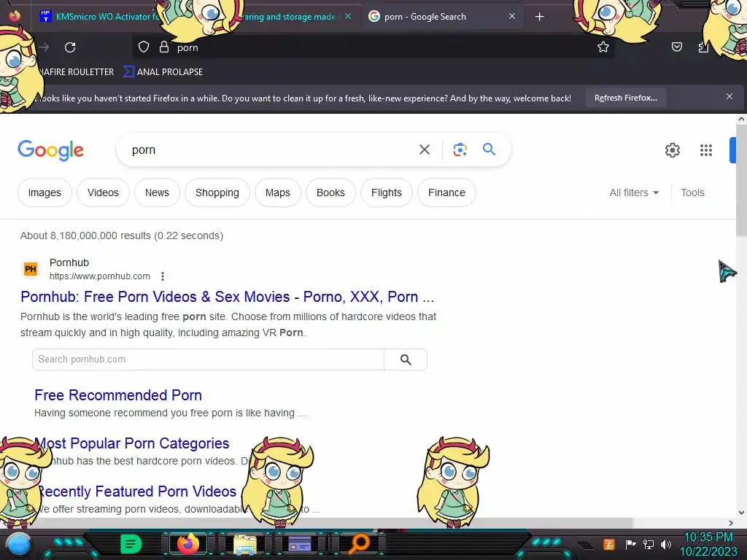Open the Tools options
The height and width of the screenshot is (560, 747).
tap(692, 192)
